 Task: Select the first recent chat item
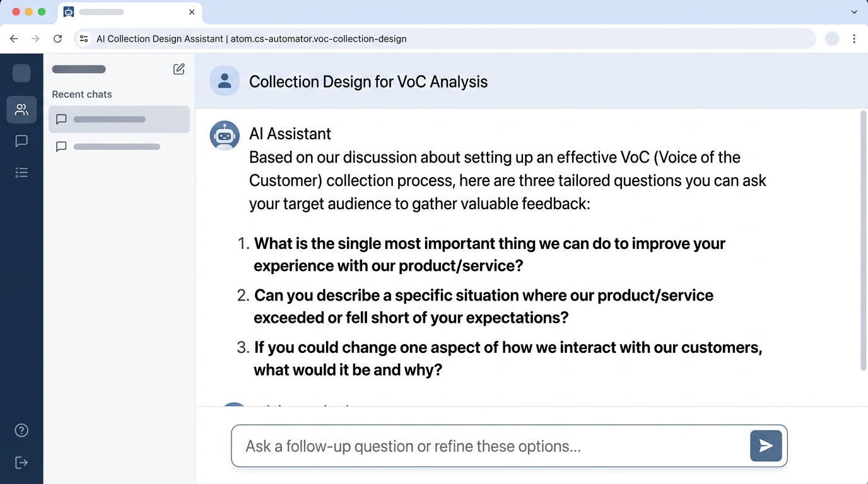(x=119, y=119)
